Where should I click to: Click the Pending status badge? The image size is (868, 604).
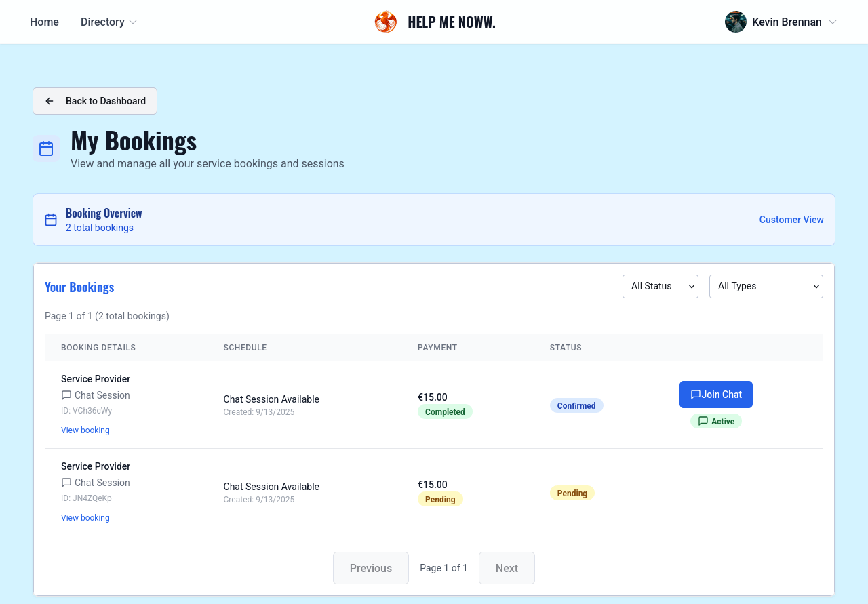(x=572, y=493)
